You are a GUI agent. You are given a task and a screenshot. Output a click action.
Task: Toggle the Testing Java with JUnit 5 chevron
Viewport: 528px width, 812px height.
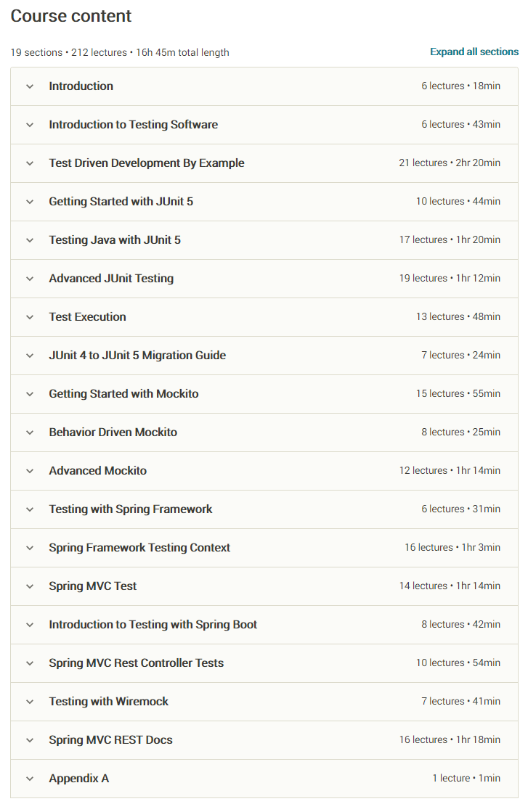[x=30, y=240]
